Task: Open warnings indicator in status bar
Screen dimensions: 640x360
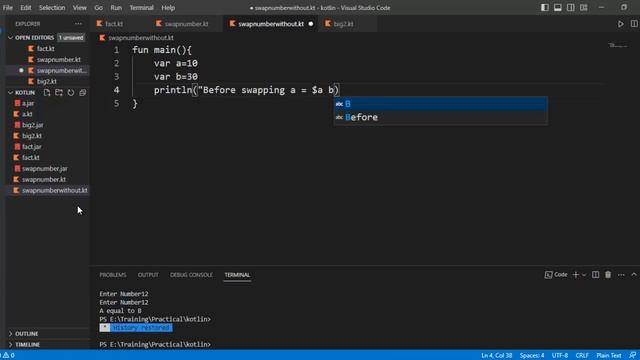Action: [x=8, y=355]
